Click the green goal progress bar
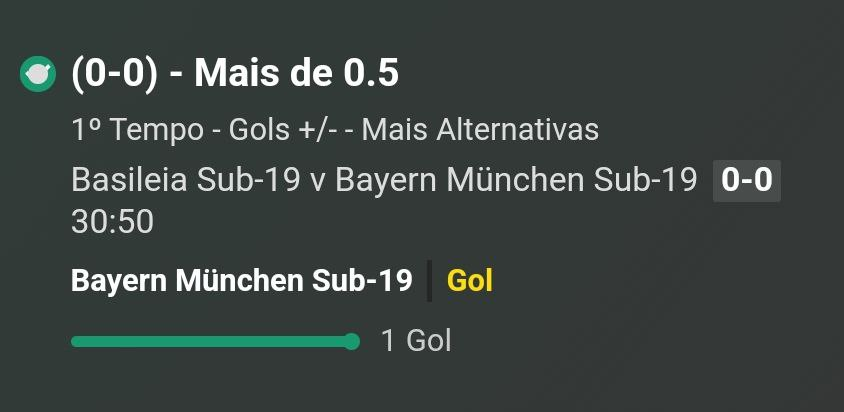The width and height of the screenshot is (844, 412). (215, 341)
